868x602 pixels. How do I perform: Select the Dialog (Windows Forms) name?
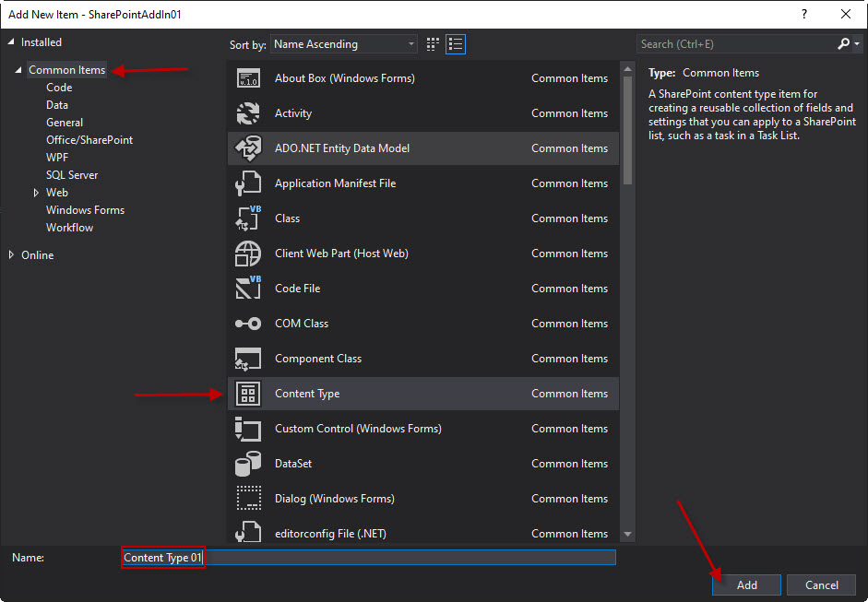(335, 499)
